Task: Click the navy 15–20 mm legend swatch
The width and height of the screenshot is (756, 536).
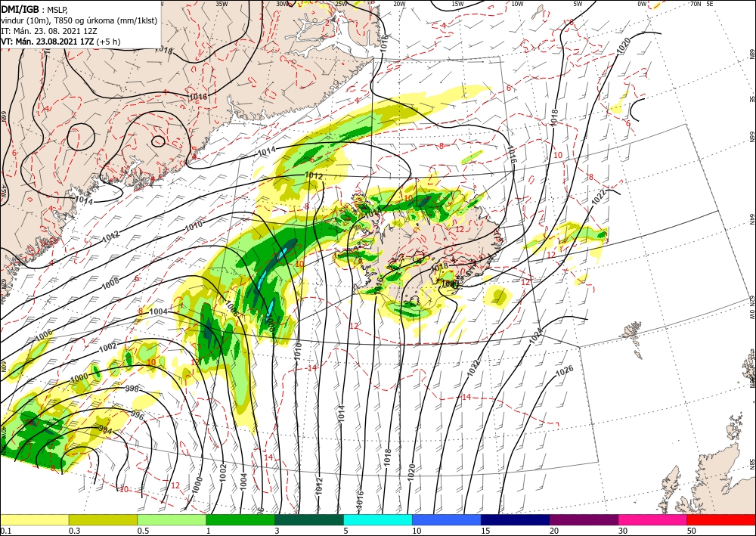Action: (x=516, y=519)
